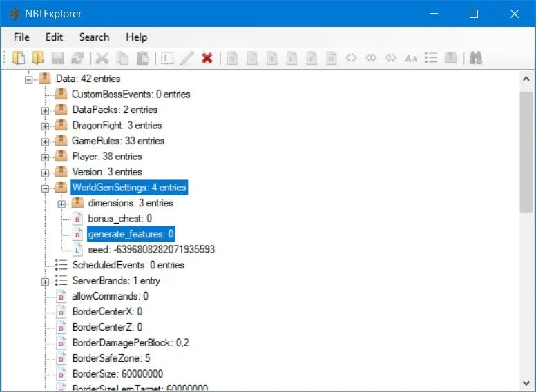Click the Paste clipboard icon

[142, 58]
